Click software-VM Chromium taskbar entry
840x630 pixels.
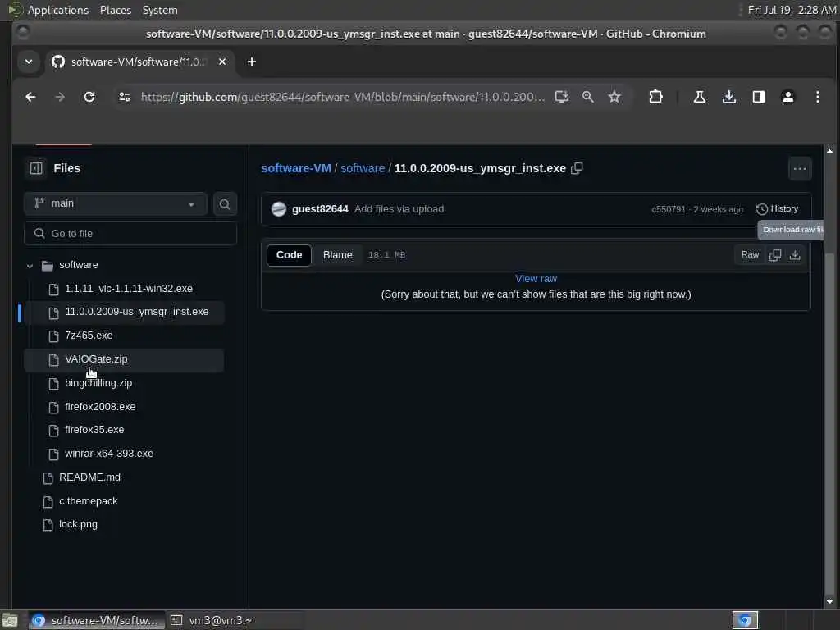pyautogui.click(x=97, y=620)
